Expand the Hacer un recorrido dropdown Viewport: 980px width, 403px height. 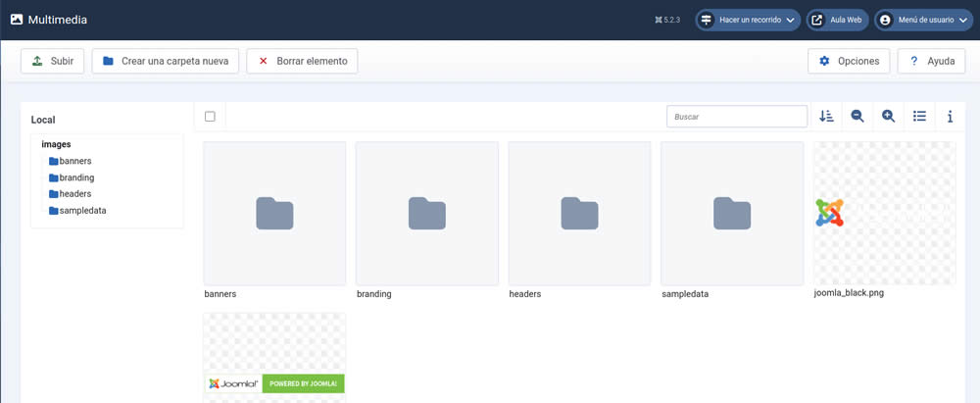point(747,20)
